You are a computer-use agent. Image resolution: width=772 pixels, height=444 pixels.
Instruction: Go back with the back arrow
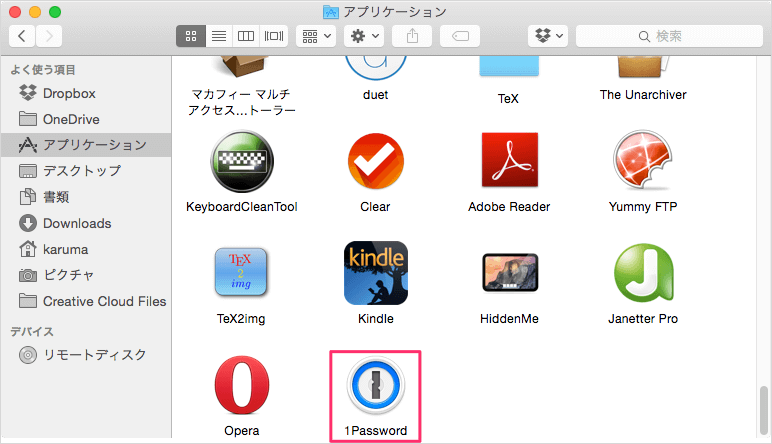[x=22, y=36]
